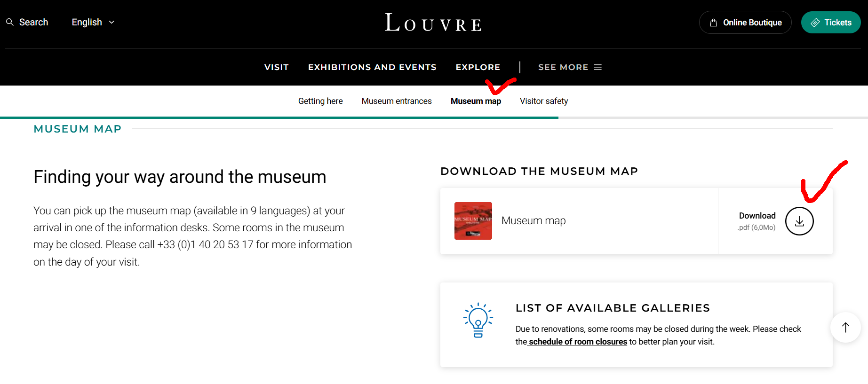Click the Museum map PDF thumbnail
The height and width of the screenshot is (384, 868).
(473, 221)
